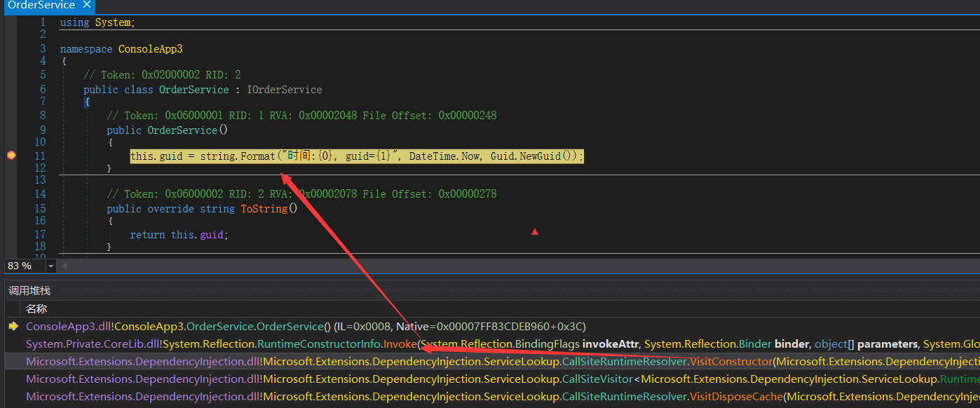The width and height of the screenshot is (980, 408).
Task: Click the ToString method name in code
Action: (264, 209)
